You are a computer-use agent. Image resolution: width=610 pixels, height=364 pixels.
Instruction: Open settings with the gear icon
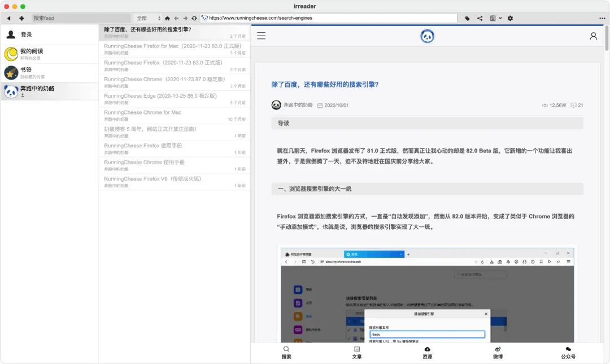[x=510, y=18]
